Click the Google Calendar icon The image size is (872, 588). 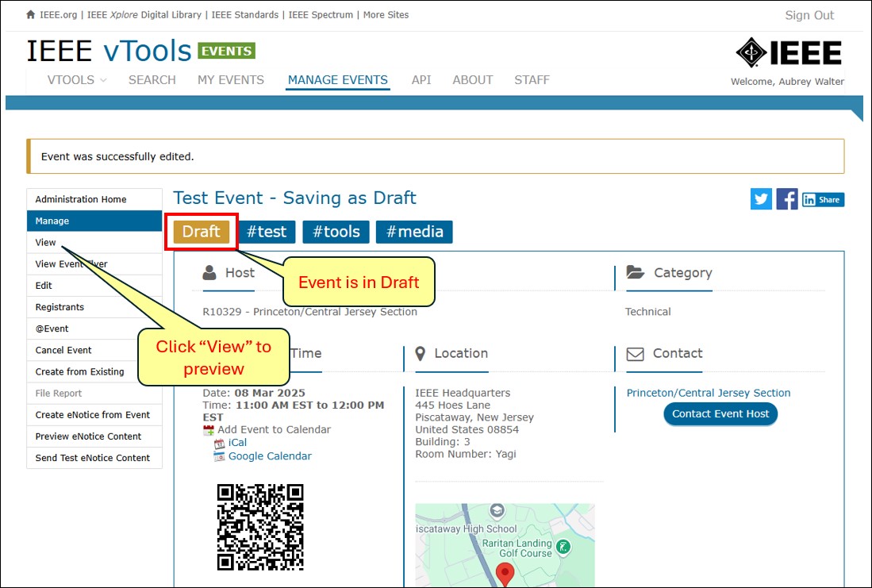(220, 457)
